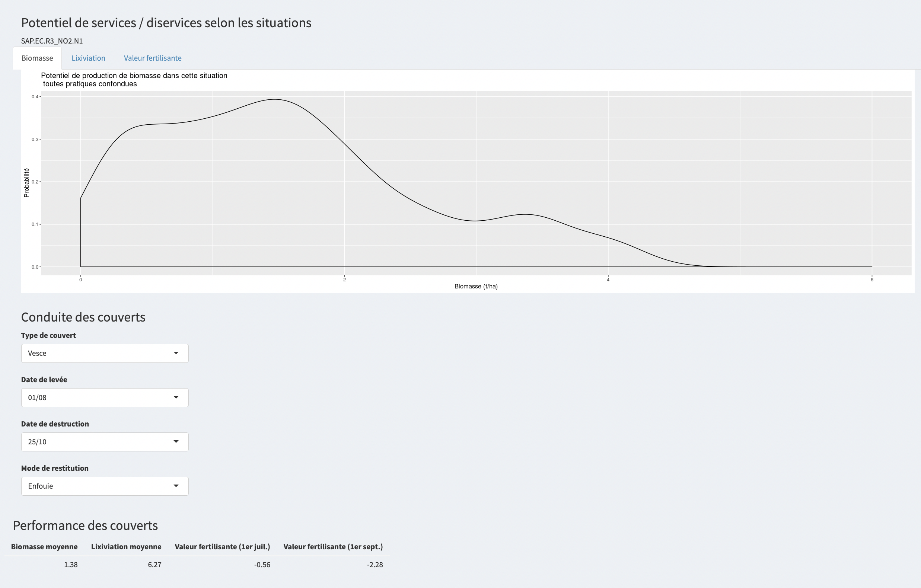Viewport: 921px width, 588px height.
Task: Select the Biomasse tab
Action: (x=37, y=58)
